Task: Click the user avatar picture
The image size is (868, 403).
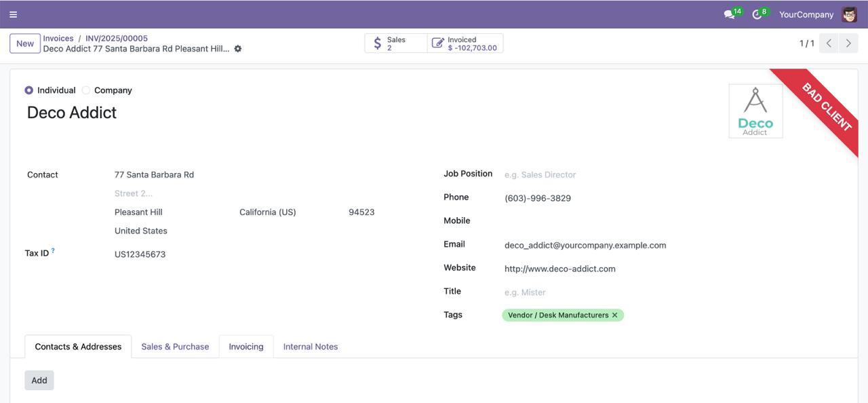Action: (x=849, y=14)
